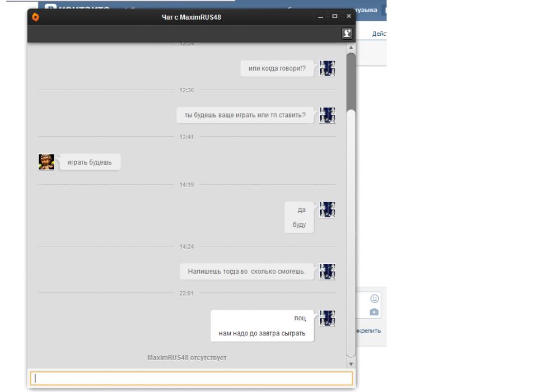This screenshot has height=392, width=560.
Task: Click the chat message input field
Action: click(192, 378)
